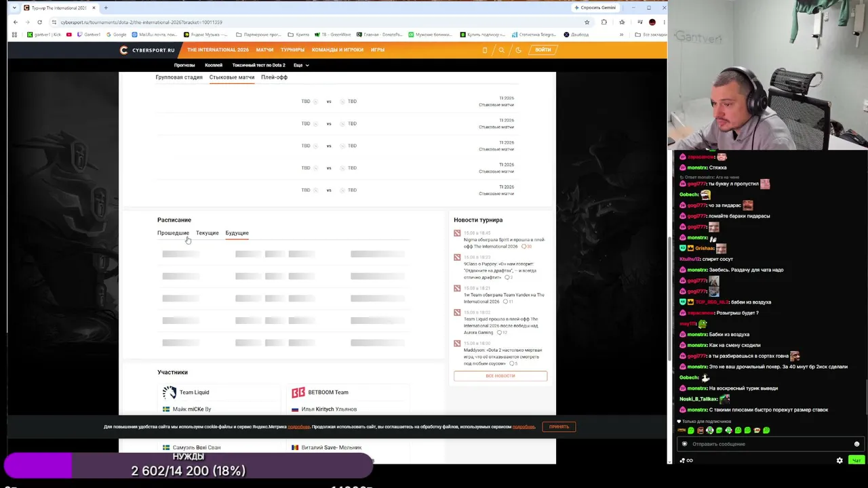Switch to the Плей-офф tab
Image resolution: width=868 pixels, height=488 pixels.
(x=274, y=77)
